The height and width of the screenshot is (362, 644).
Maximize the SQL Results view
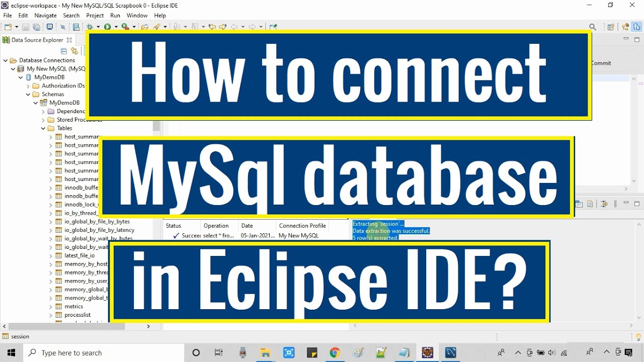[x=637, y=204]
